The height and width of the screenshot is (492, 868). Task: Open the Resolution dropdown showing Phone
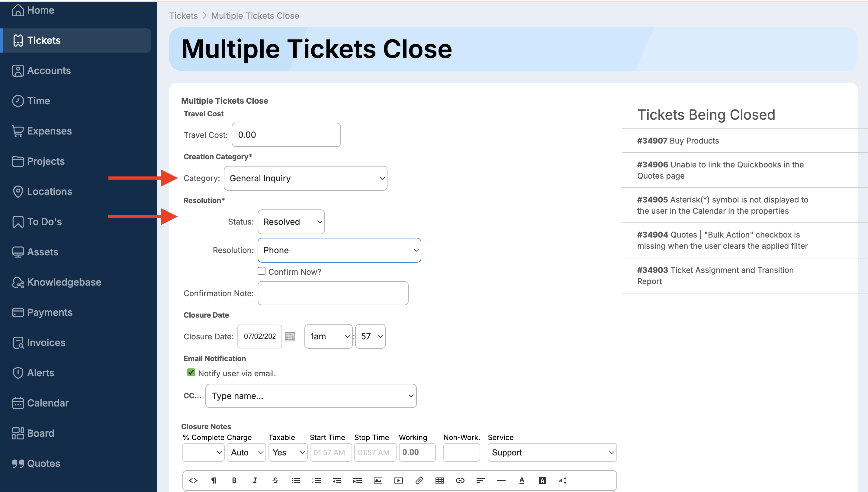[x=339, y=250]
